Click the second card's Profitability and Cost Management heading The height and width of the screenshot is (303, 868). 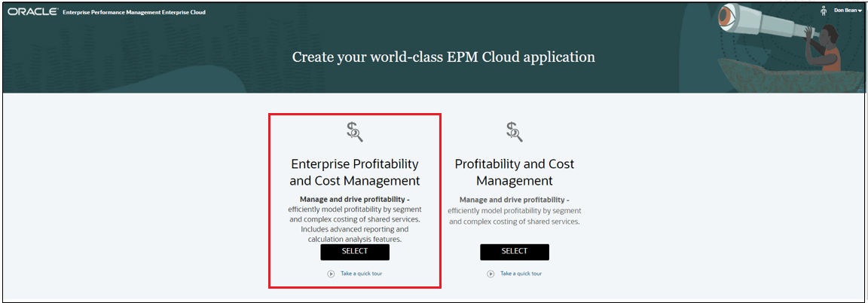tap(515, 173)
